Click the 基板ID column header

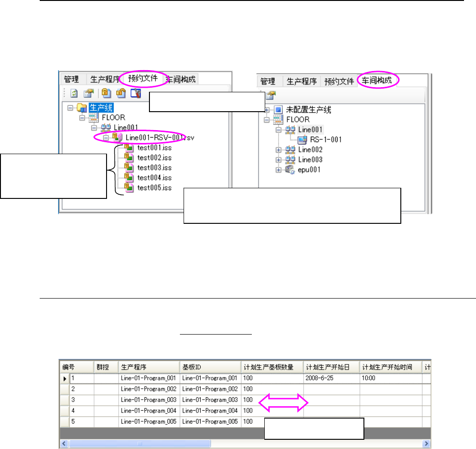pos(211,367)
